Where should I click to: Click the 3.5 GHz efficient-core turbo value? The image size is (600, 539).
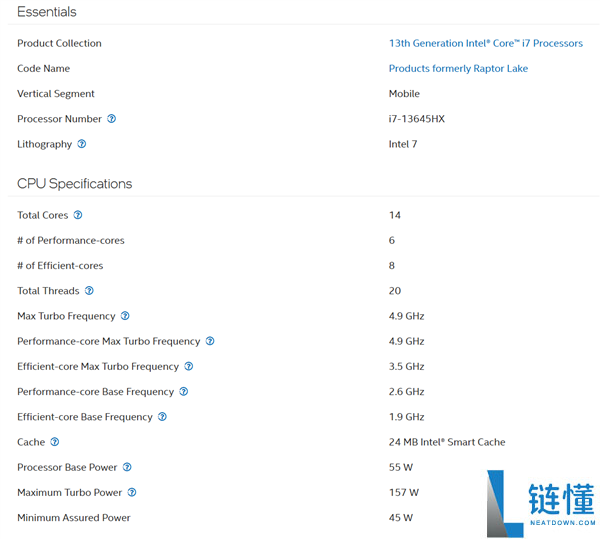point(406,366)
